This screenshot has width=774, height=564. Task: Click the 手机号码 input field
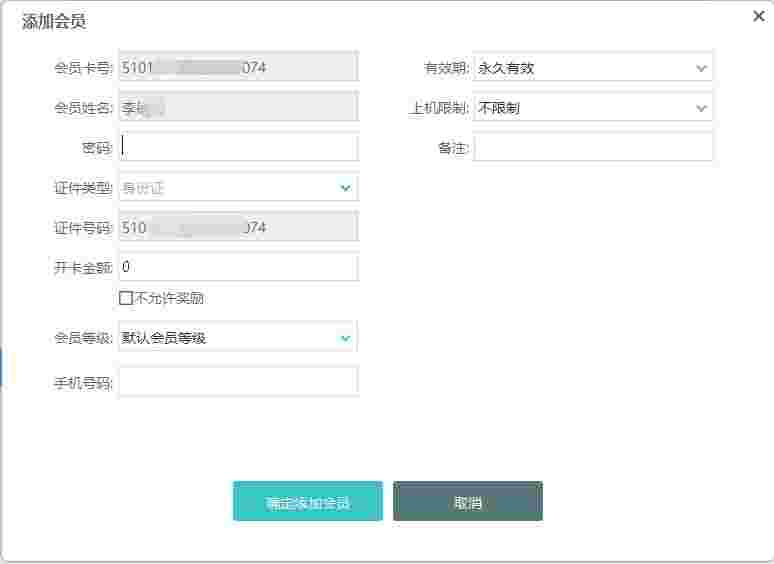238,382
